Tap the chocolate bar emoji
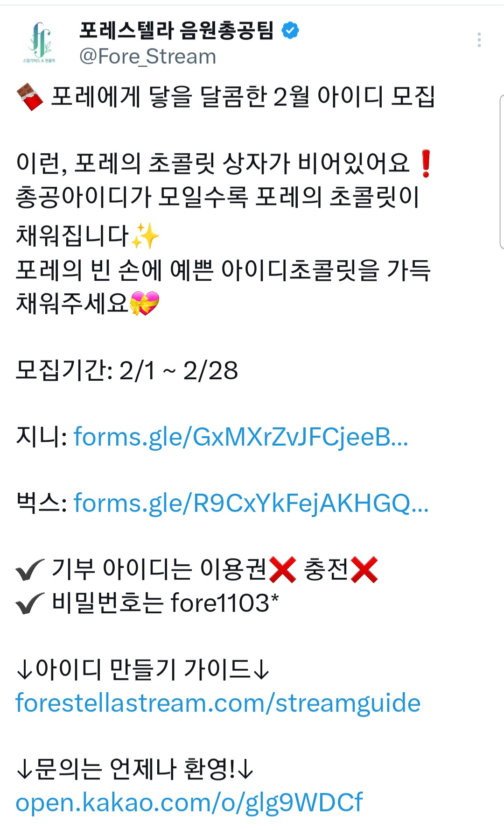Image resolution: width=504 pixels, height=830 pixels. (x=30, y=97)
